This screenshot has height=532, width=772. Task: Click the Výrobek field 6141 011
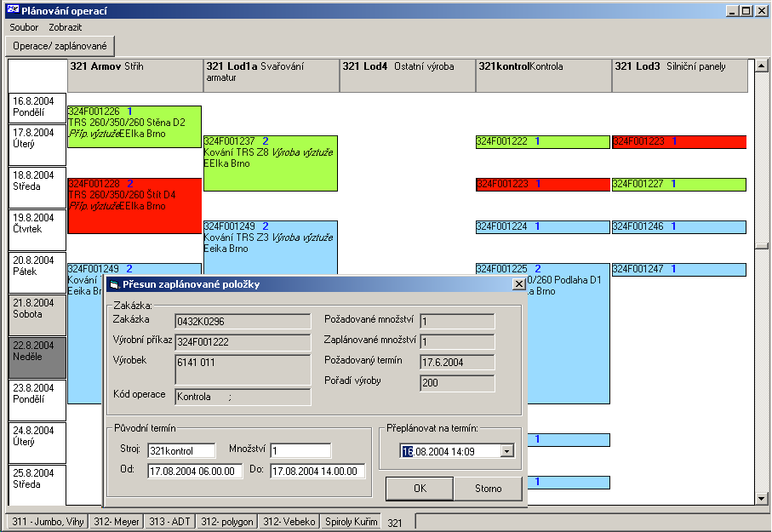pyautogui.click(x=243, y=369)
